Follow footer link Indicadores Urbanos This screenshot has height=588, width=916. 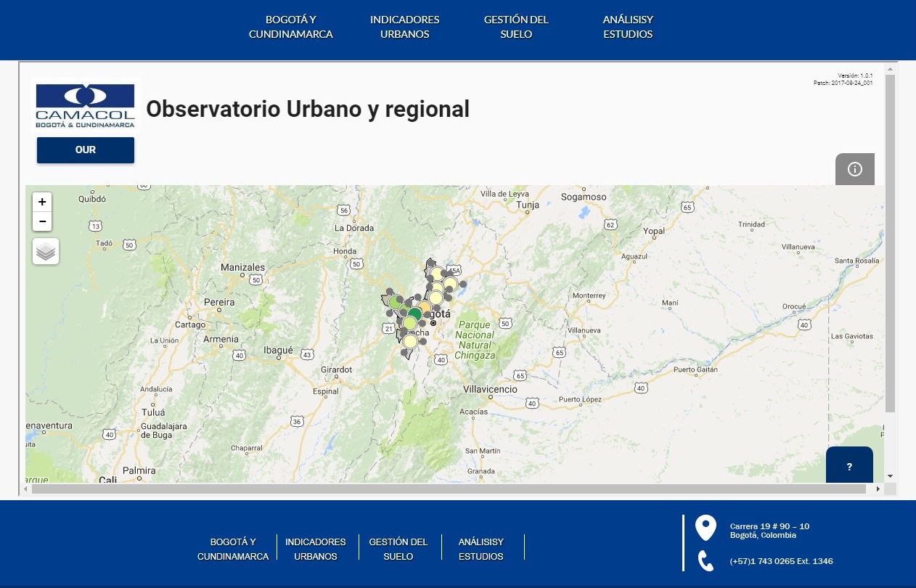click(316, 549)
